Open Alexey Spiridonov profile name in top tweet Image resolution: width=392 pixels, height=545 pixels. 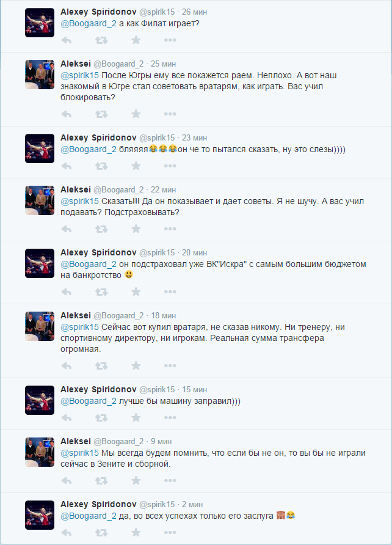[x=98, y=12]
